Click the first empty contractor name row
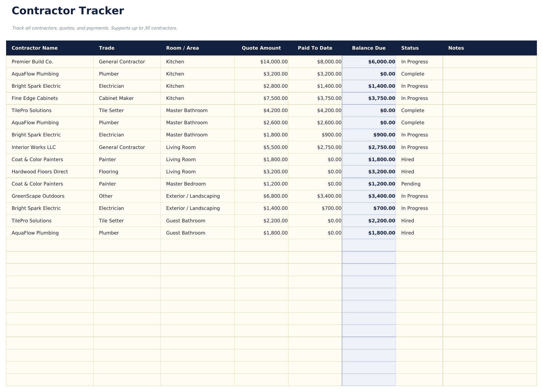Viewport: 543px width, 392px height. click(x=50, y=245)
